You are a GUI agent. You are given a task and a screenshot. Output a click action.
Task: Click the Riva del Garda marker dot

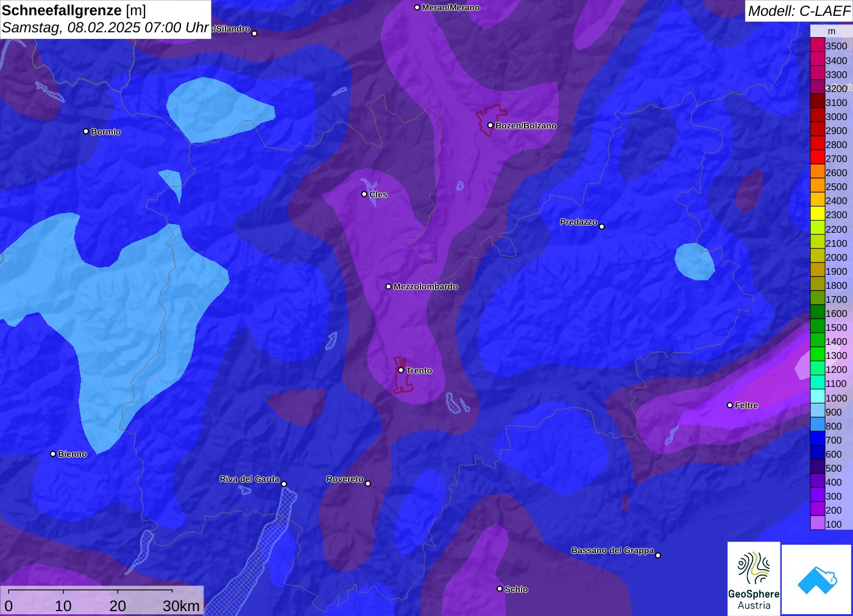284,484
